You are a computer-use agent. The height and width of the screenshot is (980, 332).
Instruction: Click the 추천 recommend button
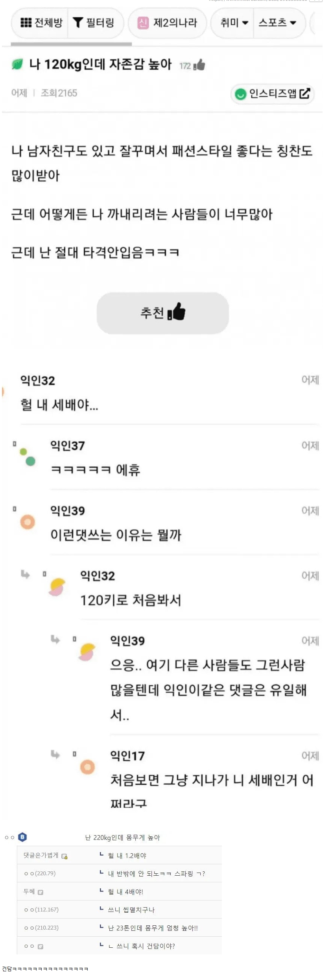[x=163, y=313]
